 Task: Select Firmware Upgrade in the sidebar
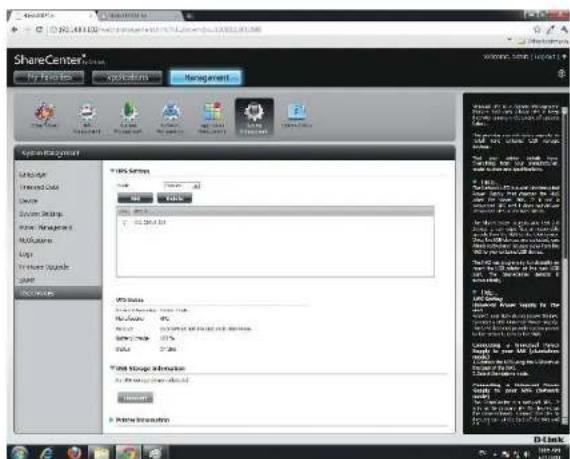pos(44,267)
